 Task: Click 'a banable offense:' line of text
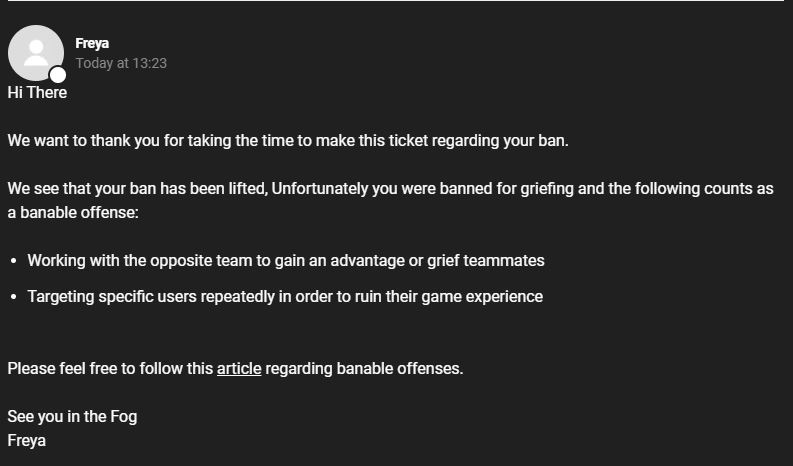coord(73,212)
